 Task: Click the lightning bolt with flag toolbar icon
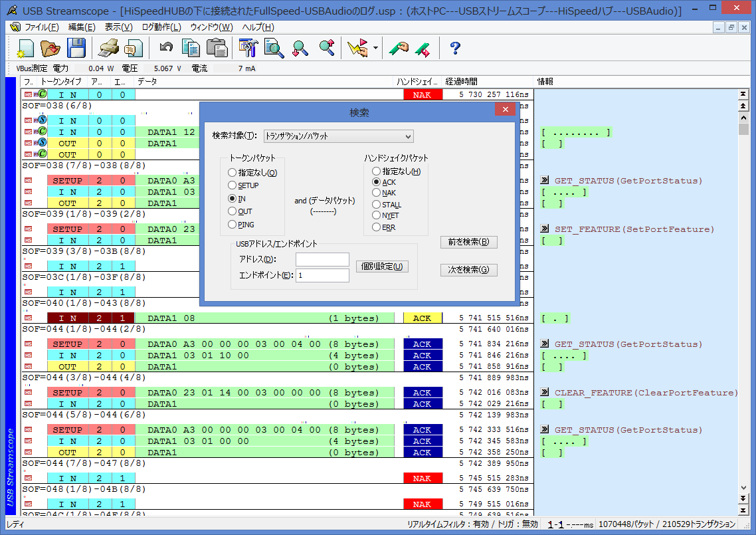(x=358, y=49)
